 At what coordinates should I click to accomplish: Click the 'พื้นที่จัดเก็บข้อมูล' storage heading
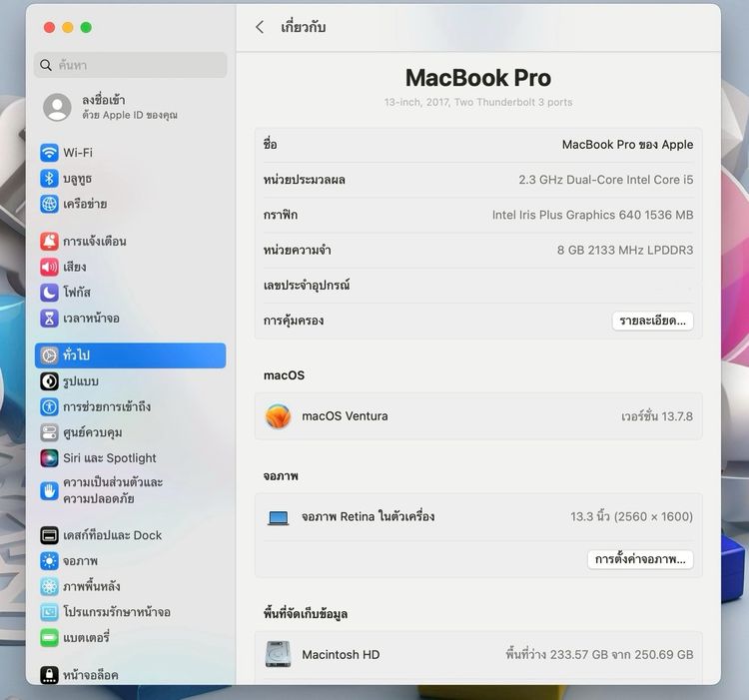(306, 613)
